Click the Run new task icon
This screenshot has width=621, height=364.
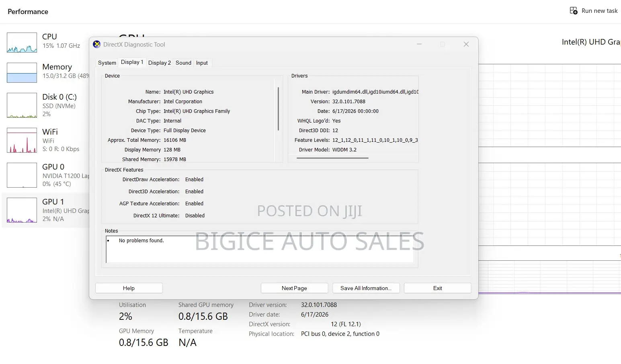pyautogui.click(x=574, y=10)
